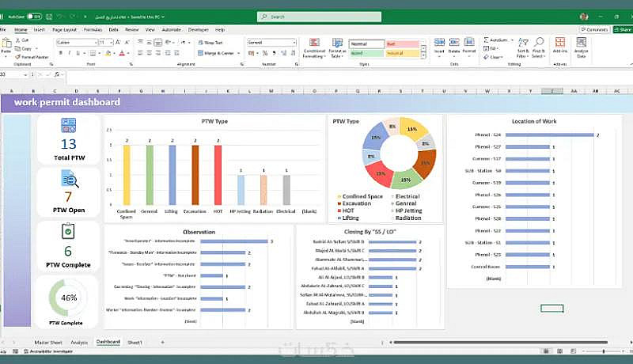The height and width of the screenshot is (364, 633).
Task: Open the user account avatar
Action: click(x=583, y=17)
